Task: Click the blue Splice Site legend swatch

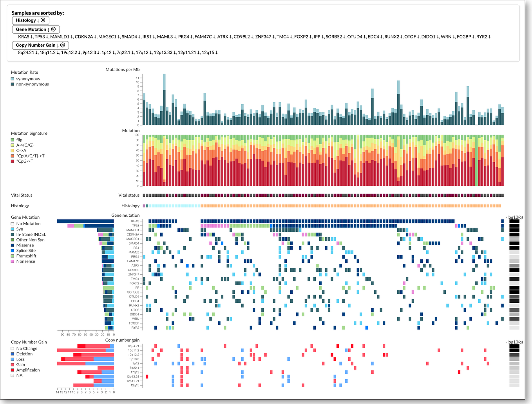Action: pyautogui.click(x=12, y=250)
